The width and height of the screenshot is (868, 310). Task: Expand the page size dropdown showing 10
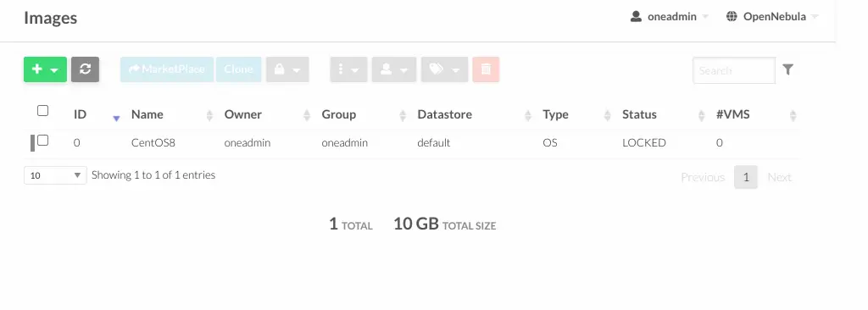pos(55,175)
